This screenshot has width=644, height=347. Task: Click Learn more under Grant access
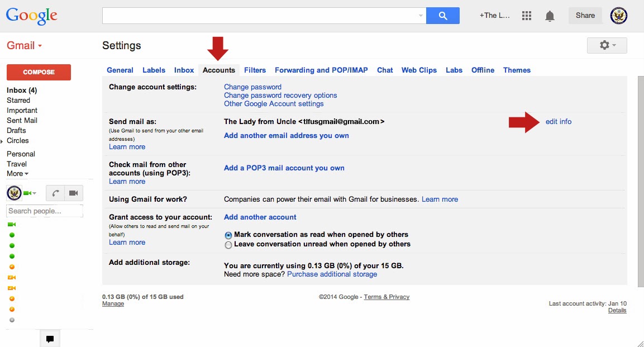point(127,243)
